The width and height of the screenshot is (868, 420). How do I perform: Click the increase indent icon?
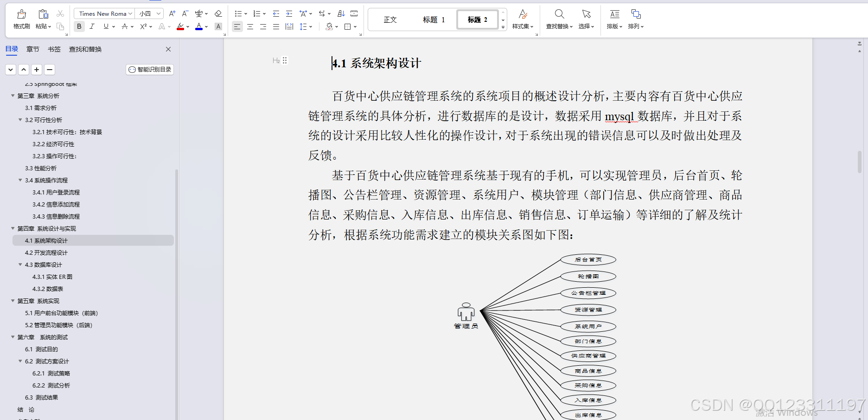[x=289, y=13]
